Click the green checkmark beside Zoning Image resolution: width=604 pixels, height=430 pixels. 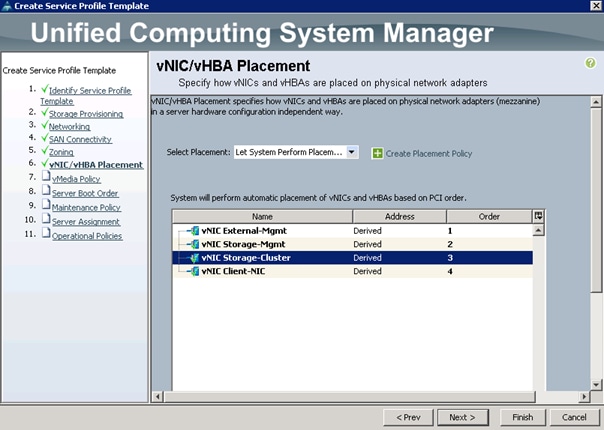pos(45,150)
